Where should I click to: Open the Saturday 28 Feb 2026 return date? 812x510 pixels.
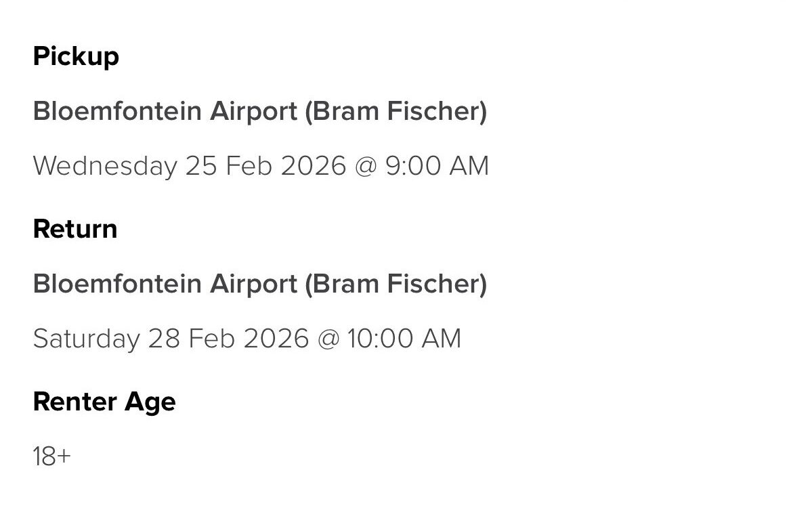tap(171, 338)
